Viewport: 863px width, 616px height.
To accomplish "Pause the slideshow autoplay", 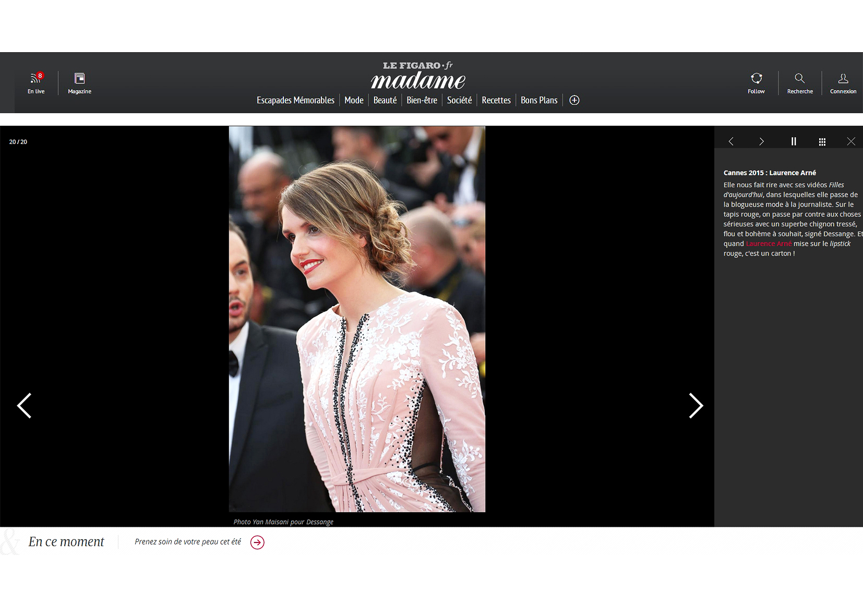I will (x=793, y=141).
